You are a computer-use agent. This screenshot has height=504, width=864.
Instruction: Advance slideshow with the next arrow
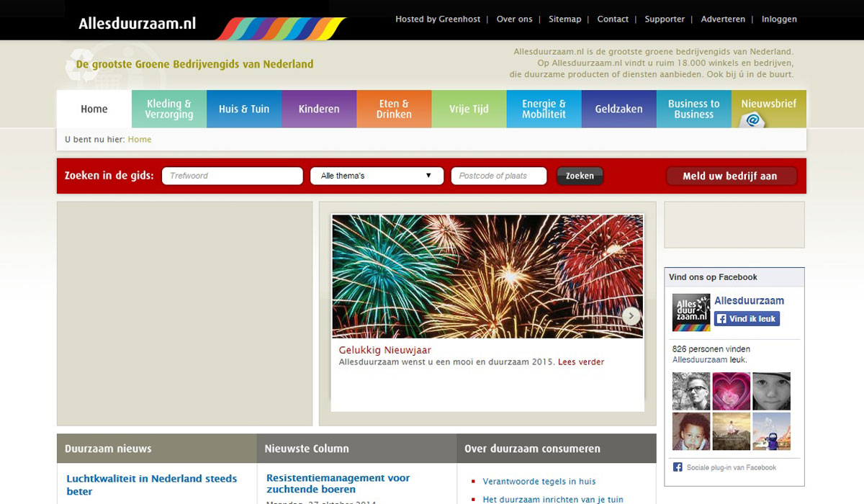631,315
